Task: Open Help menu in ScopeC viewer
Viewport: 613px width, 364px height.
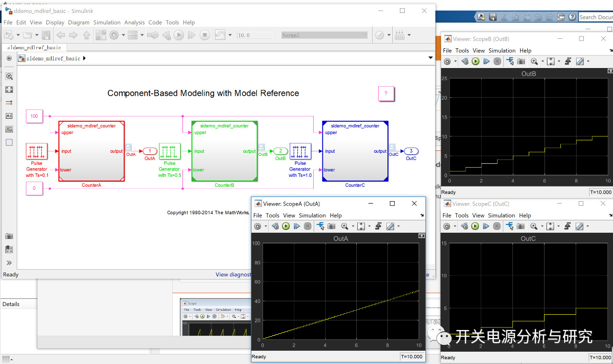Action: (x=525, y=216)
